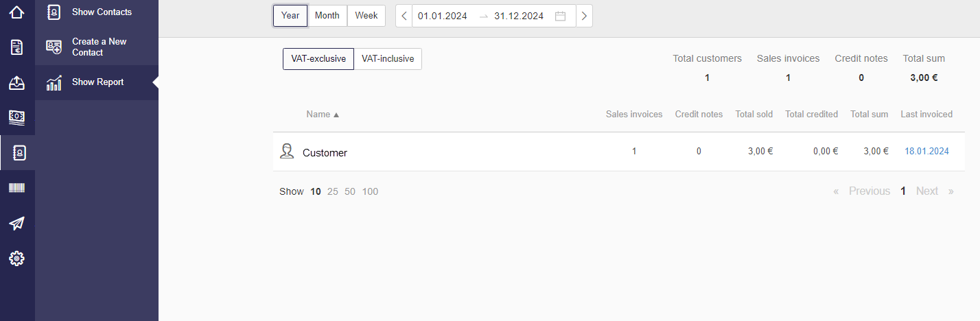This screenshot has width=980, height=321.
Task: Select the Month period option
Action: pos(327,16)
